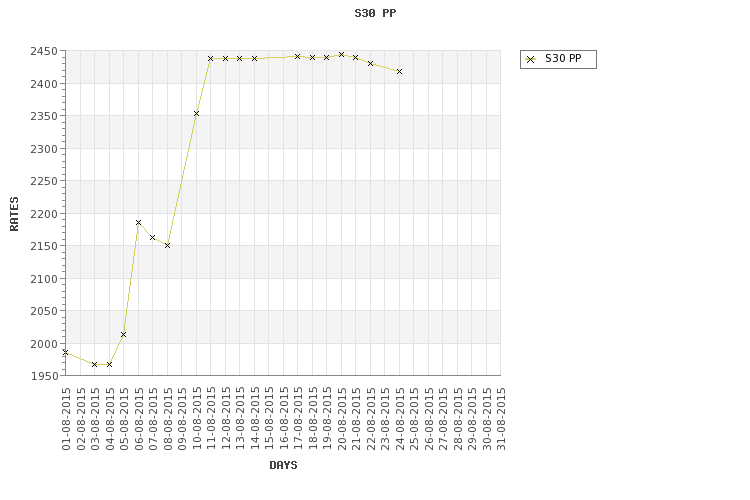
Task: Click the S30 PP chart title
Action: click(375, 13)
